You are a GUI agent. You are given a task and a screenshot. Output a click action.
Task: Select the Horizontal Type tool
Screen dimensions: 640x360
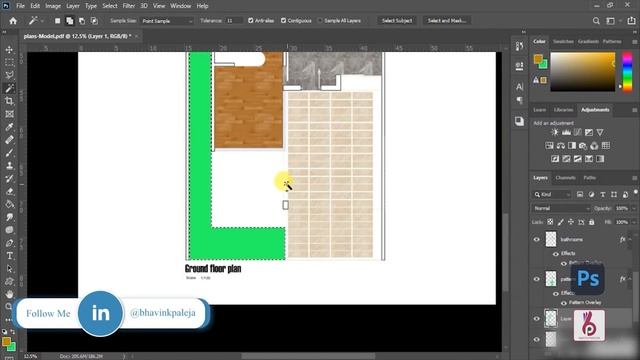[x=9, y=256]
